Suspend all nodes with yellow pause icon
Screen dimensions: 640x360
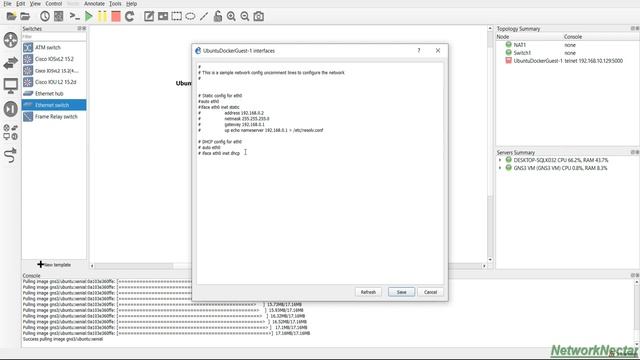click(102, 16)
